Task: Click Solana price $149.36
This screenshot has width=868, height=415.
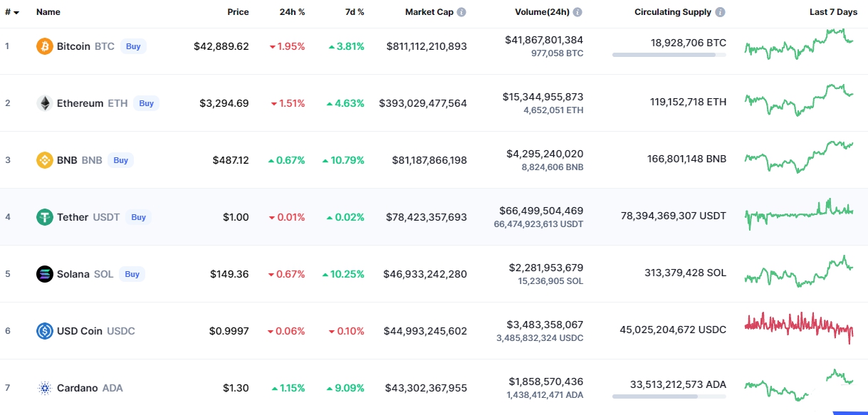Action: (x=229, y=274)
